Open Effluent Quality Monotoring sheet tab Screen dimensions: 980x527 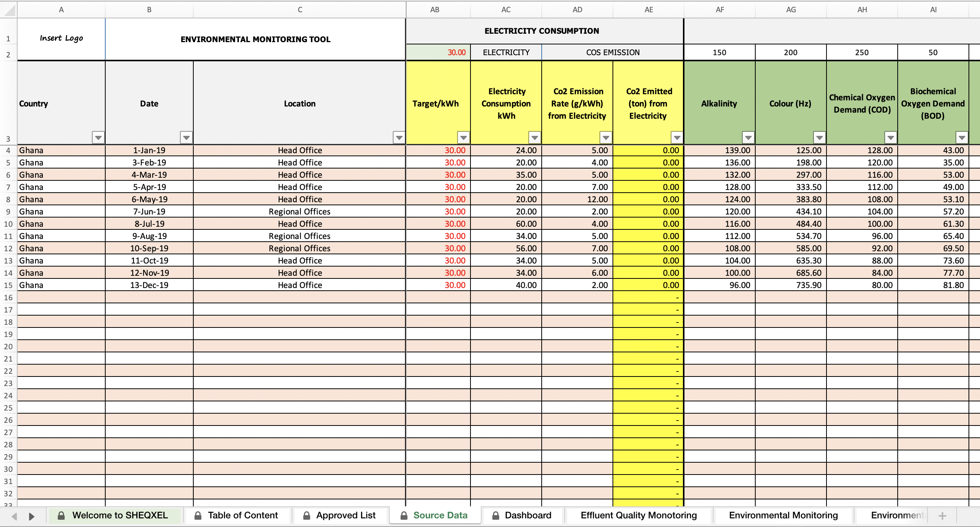coord(639,516)
